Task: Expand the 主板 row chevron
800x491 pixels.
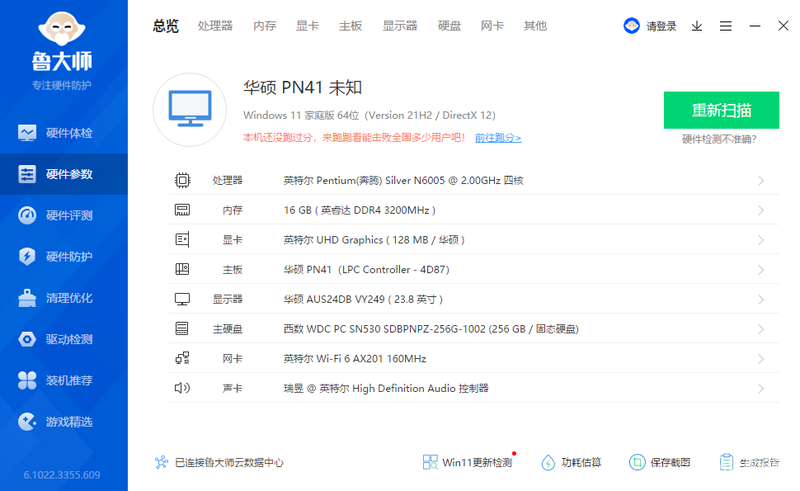Action: click(x=761, y=269)
